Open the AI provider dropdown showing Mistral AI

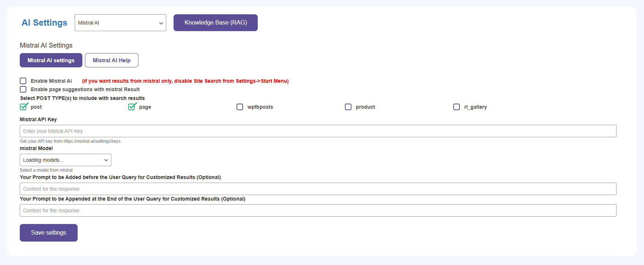(x=120, y=23)
